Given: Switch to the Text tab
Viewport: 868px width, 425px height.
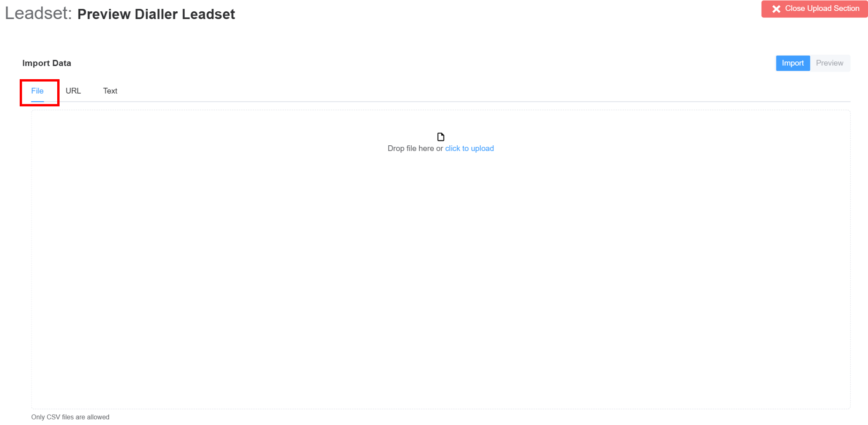Looking at the screenshot, I should 110,91.
